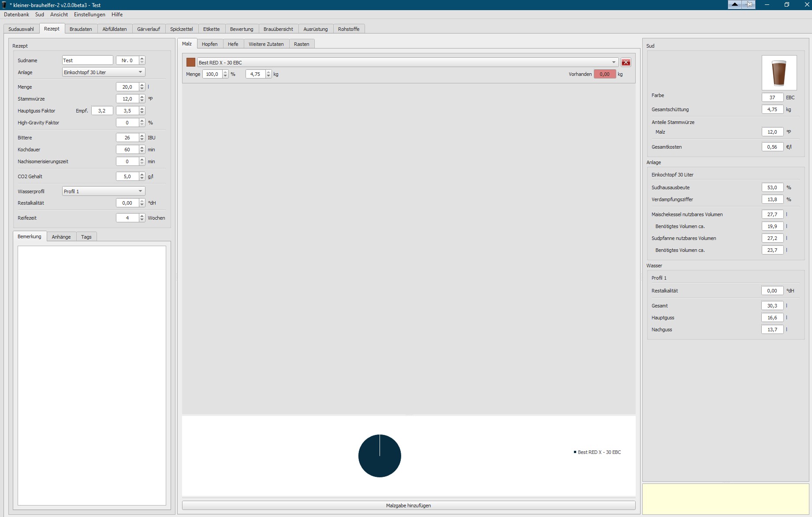The width and height of the screenshot is (812, 517).
Task: Delete the Best RED X malt entry
Action: [x=626, y=62]
